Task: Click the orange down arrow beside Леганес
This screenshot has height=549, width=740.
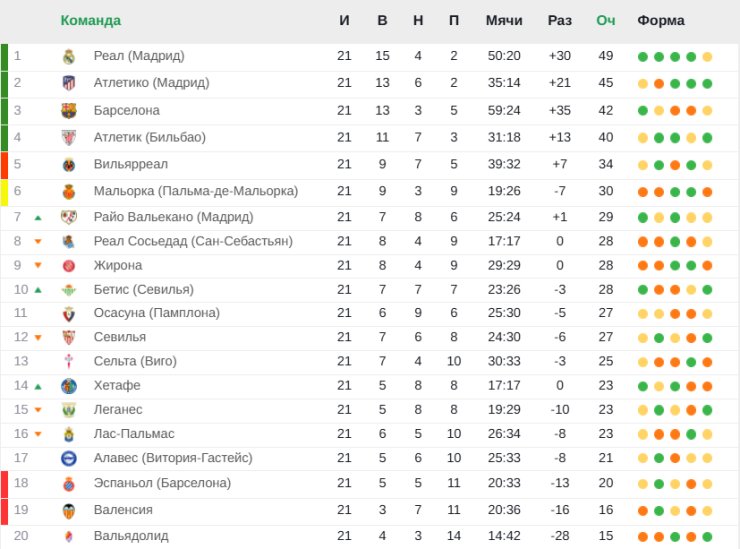Action: 38,410
